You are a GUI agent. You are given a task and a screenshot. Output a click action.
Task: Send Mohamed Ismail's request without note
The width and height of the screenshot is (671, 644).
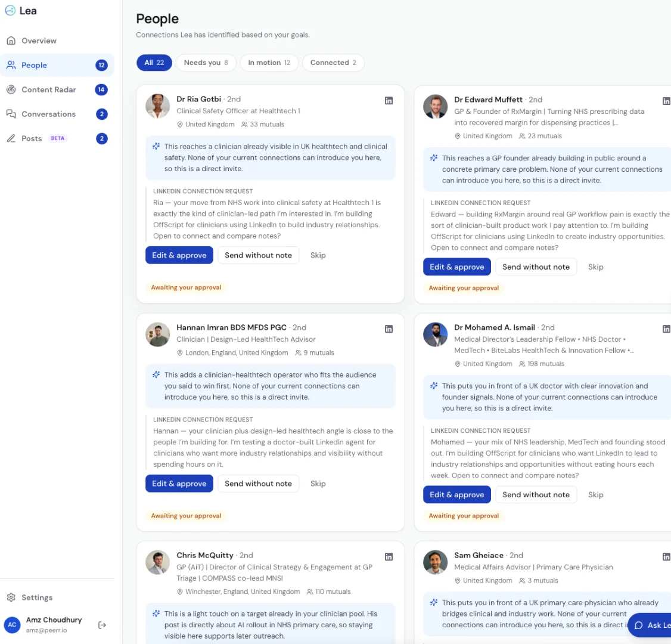click(x=536, y=494)
